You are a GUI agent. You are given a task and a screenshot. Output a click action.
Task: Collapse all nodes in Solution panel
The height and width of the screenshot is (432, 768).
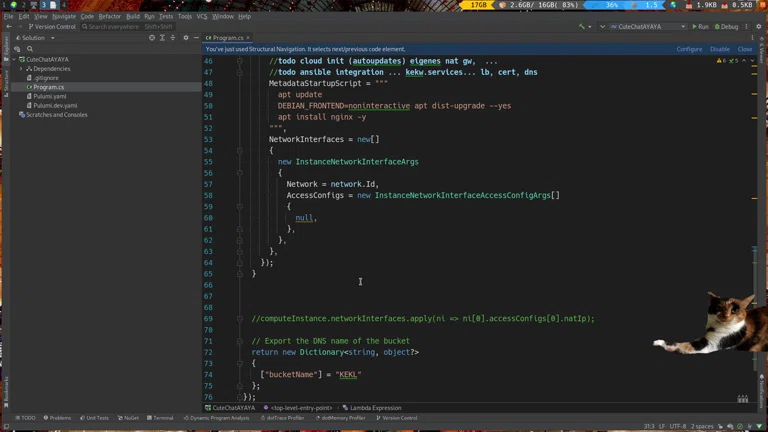click(172, 38)
